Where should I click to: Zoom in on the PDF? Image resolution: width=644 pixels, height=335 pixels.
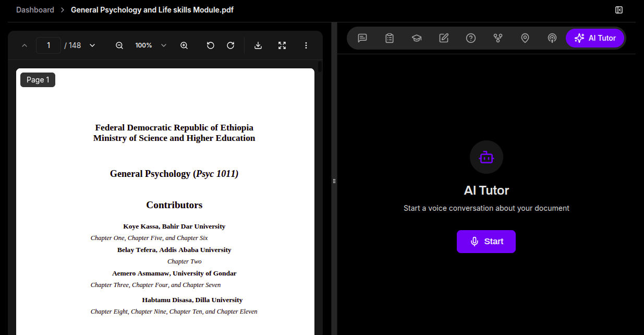tap(184, 45)
